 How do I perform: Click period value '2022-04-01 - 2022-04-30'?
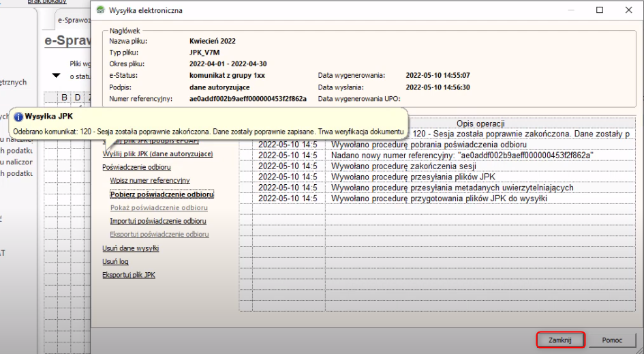click(x=228, y=64)
